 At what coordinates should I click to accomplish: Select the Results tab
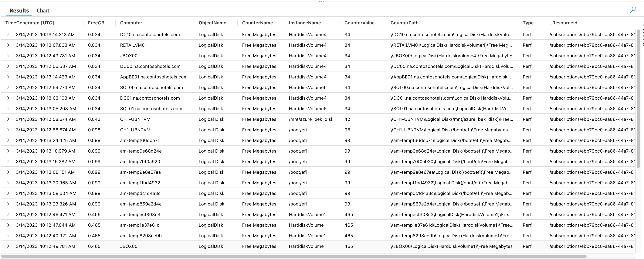[x=19, y=11]
